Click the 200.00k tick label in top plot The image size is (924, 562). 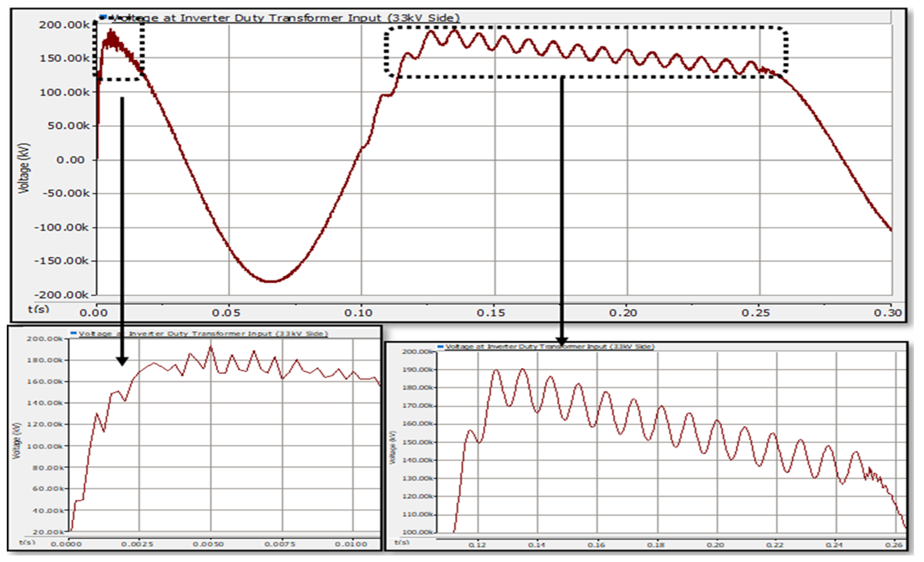(64, 25)
